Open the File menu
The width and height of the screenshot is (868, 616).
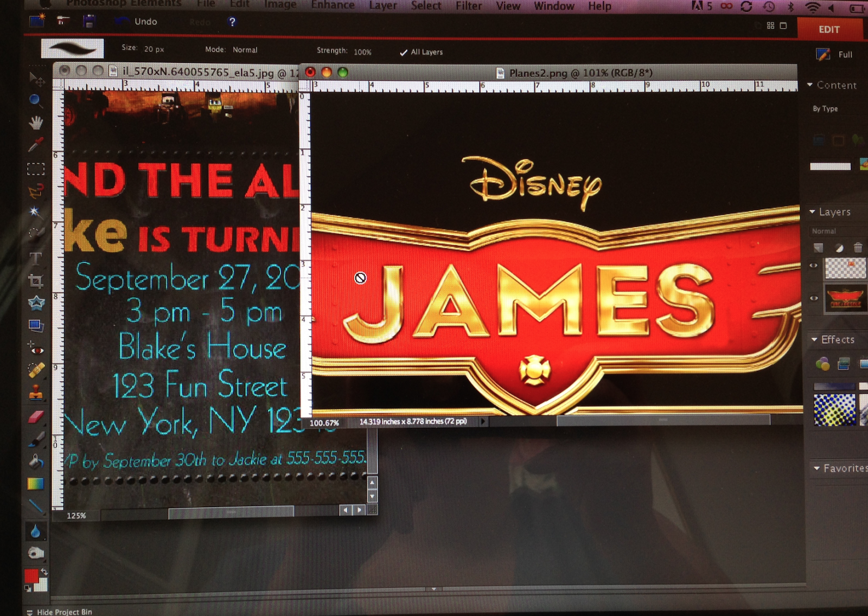(206, 4)
